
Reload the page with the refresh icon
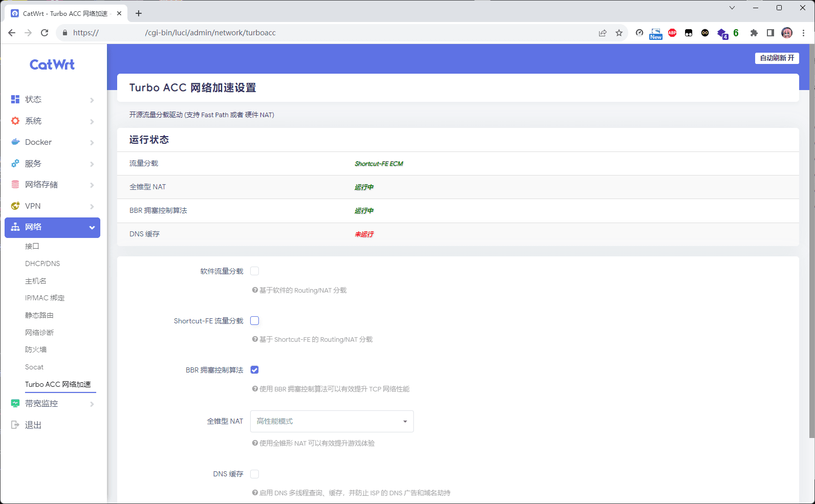point(45,33)
